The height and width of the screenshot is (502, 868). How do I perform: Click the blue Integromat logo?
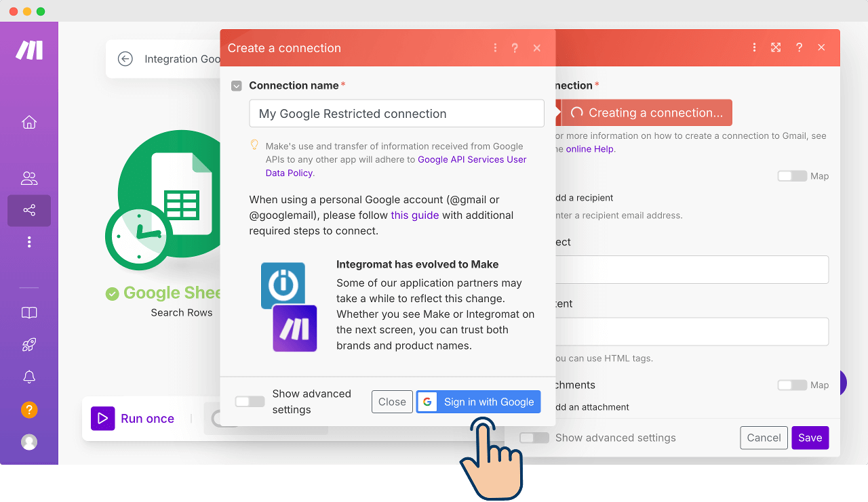pyautogui.click(x=283, y=285)
